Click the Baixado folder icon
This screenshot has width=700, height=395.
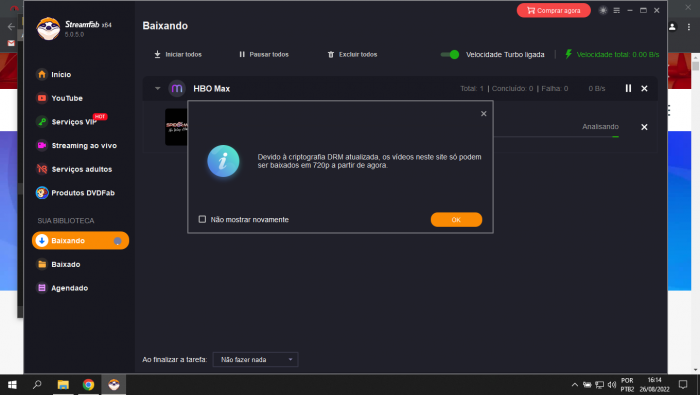click(42, 264)
